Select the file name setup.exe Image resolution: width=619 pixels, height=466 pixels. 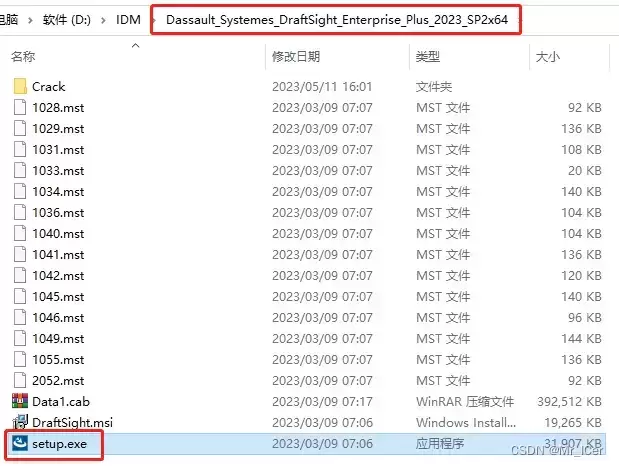pos(60,443)
